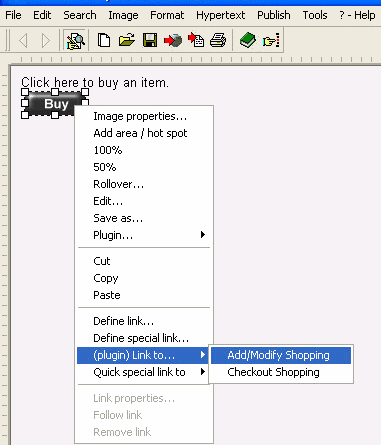381x445 pixels.
Task: Open the Publish menu
Action: [274, 15]
